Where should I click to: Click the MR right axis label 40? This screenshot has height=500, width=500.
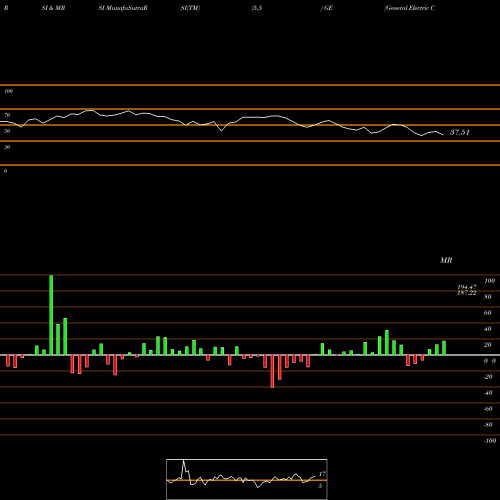click(x=488, y=329)
